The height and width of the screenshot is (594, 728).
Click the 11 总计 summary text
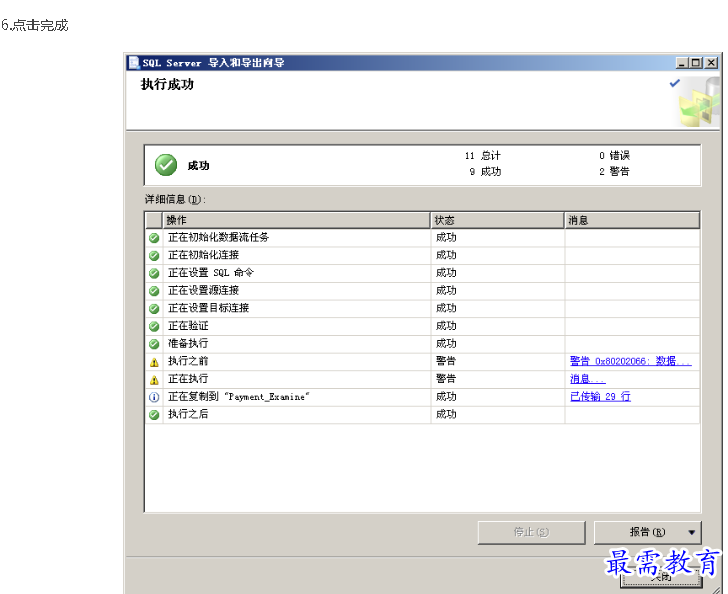[x=483, y=156]
